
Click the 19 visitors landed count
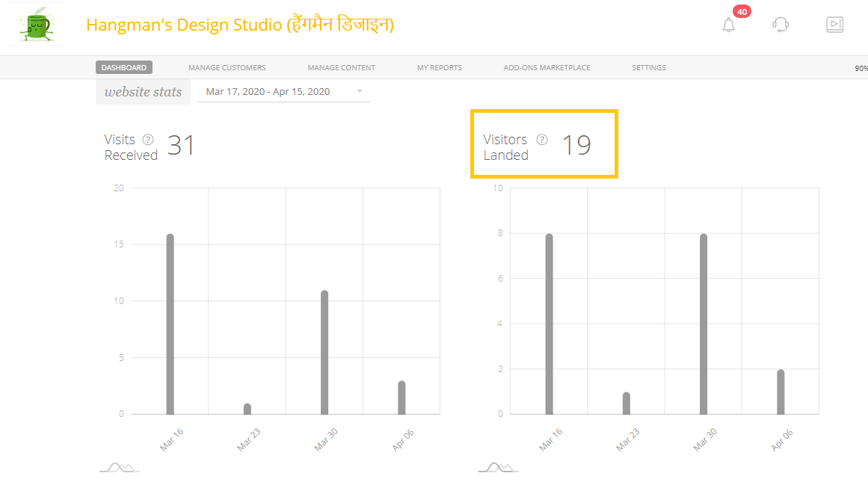pos(576,146)
